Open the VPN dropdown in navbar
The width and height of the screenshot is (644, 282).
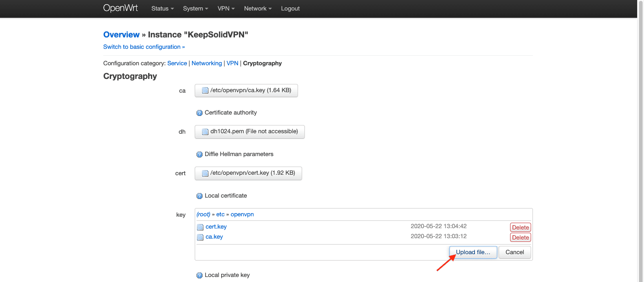coord(226,9)
